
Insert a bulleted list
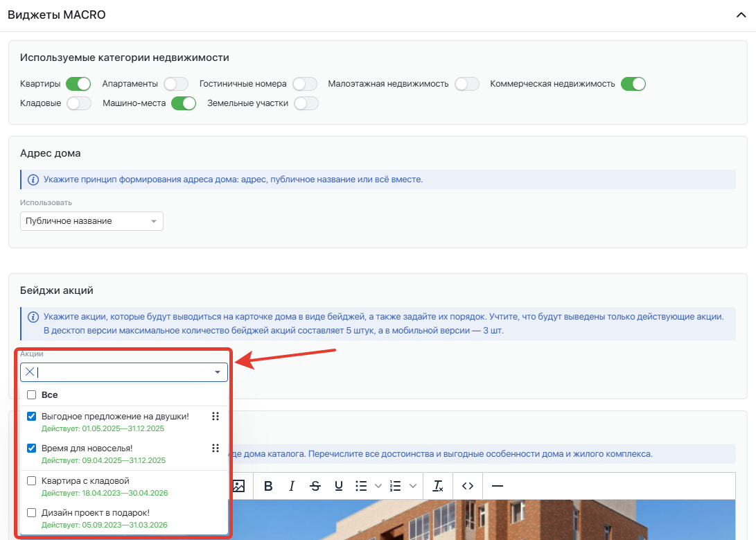[361, 486]
